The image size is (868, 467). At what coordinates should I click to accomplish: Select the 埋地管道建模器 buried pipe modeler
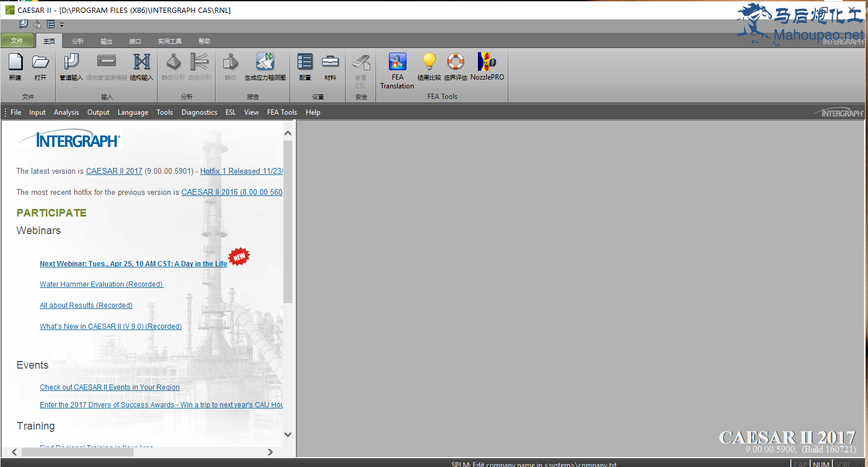(x=107, y=67)
